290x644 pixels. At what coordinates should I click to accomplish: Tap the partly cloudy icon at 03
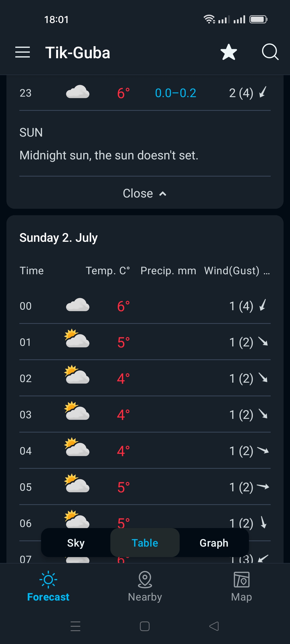tap(77, 411)
